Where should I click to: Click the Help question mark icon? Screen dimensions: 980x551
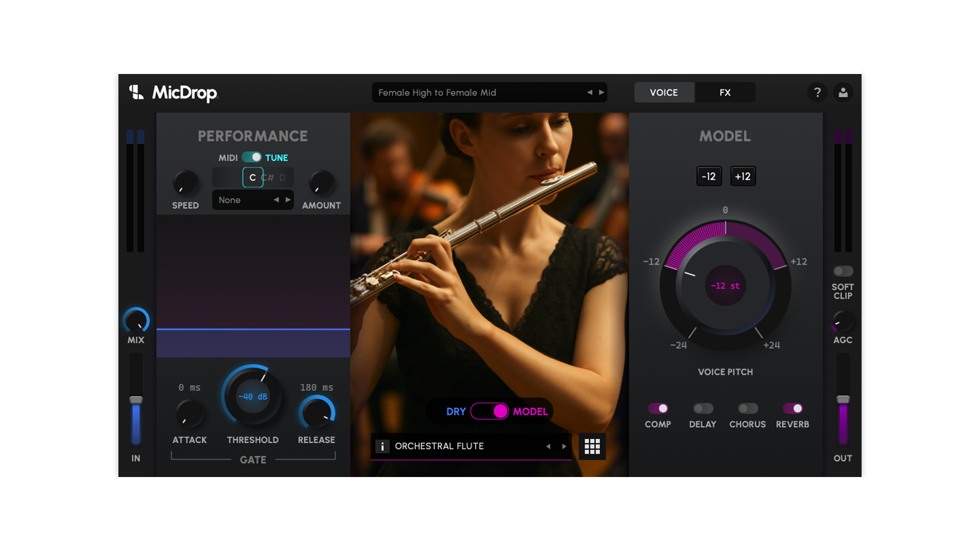click(x=817, y=92)
